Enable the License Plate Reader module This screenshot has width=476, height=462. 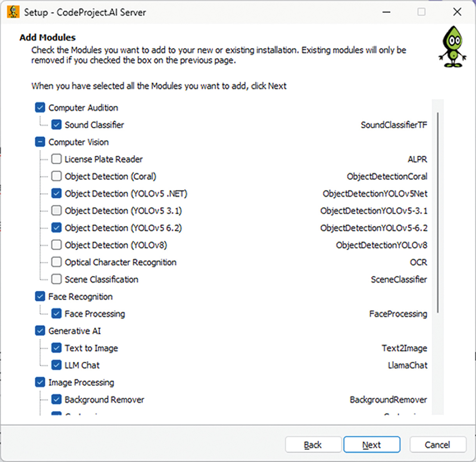[57, 159]
